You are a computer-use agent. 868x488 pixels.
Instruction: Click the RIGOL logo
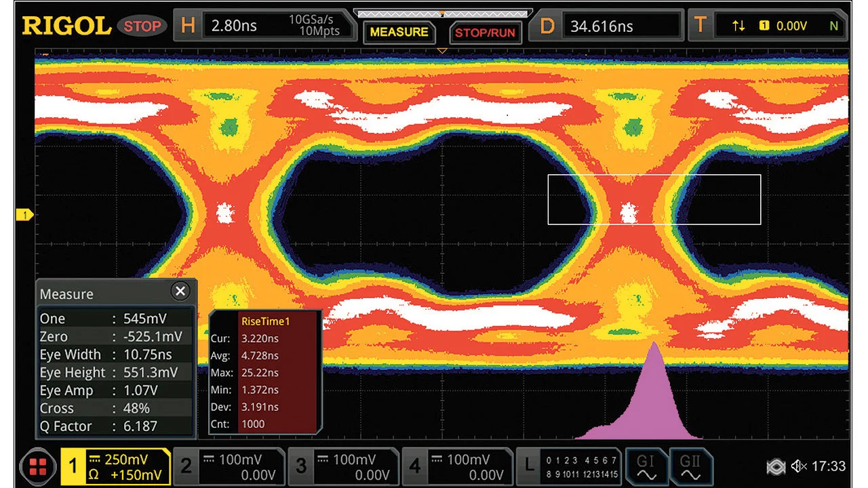[x=66, y=26]
